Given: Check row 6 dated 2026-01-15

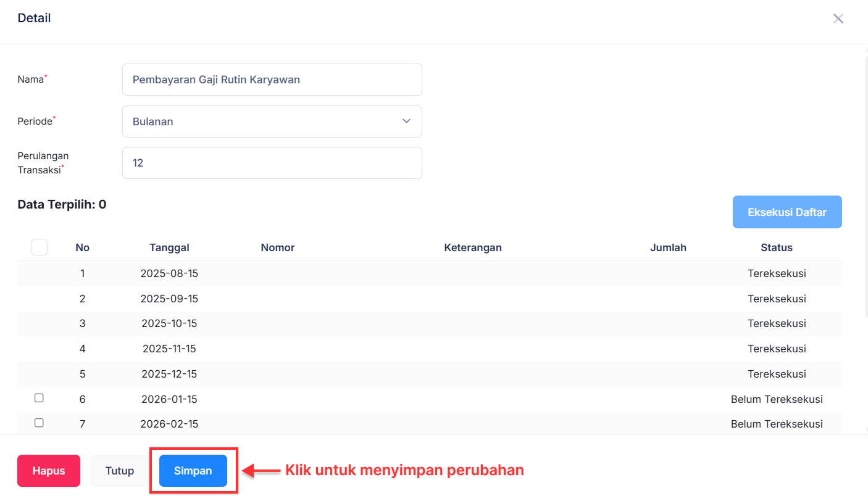Looking at the screenshot, I should [x=39, y=398].
